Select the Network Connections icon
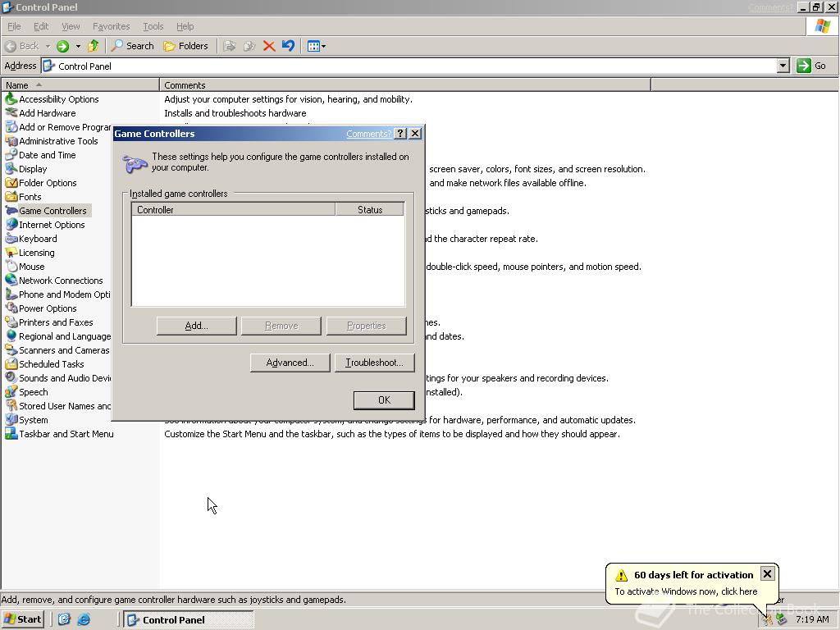 (x=11, y=281)
